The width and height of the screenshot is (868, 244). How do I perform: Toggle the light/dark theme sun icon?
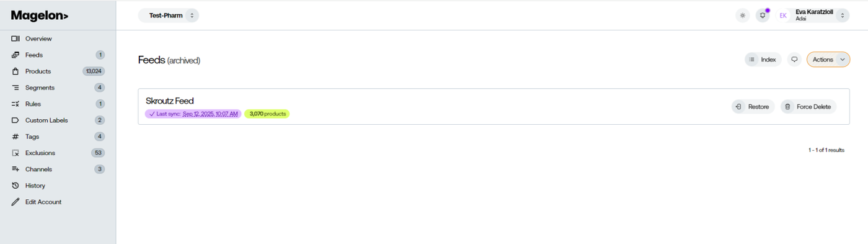click(x=742, y=16)
